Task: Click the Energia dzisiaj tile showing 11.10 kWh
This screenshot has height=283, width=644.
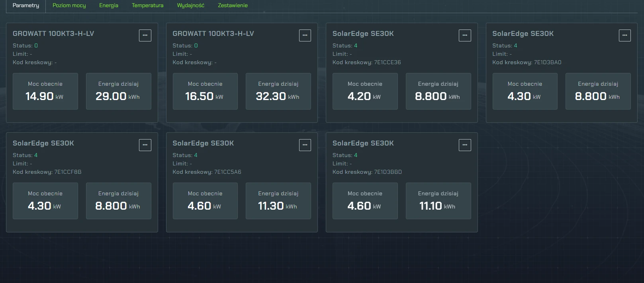Action: [438, 201]
